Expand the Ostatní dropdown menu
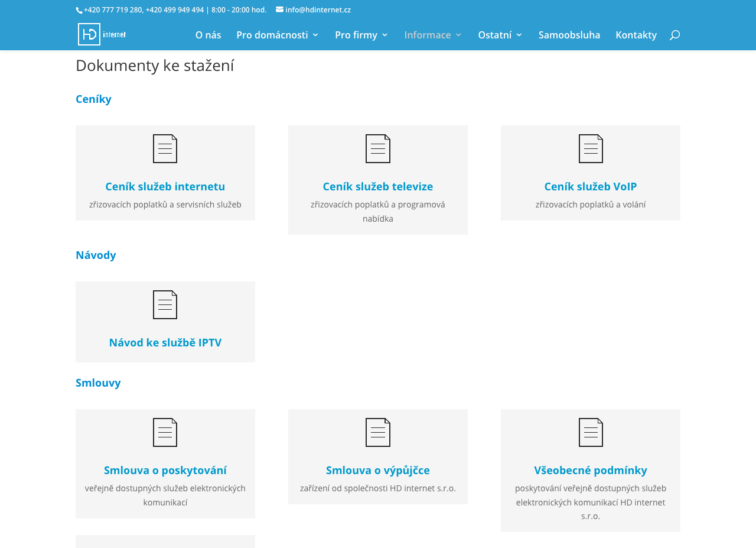 click(500, 35)
